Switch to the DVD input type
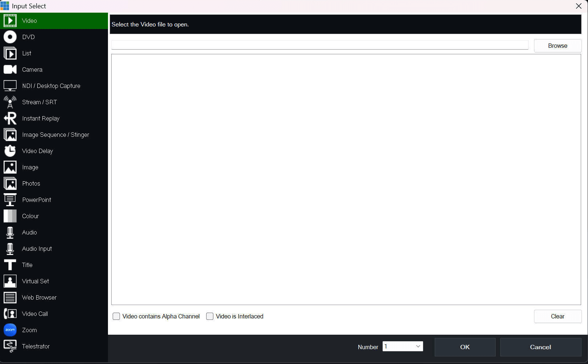This screenshot has height=364, width=588. coord(54,37)
